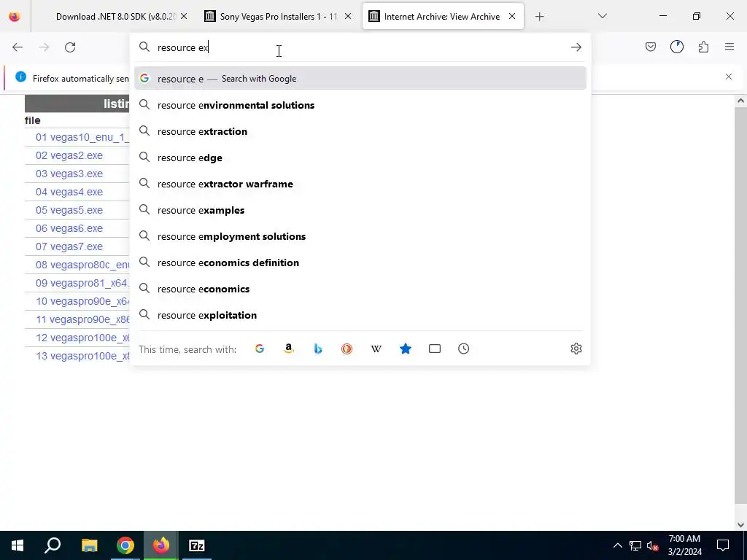This screenshot has width=747, height=560.
Task: Submit the address bar search with the arrow
Action: (x=576, y=47)
